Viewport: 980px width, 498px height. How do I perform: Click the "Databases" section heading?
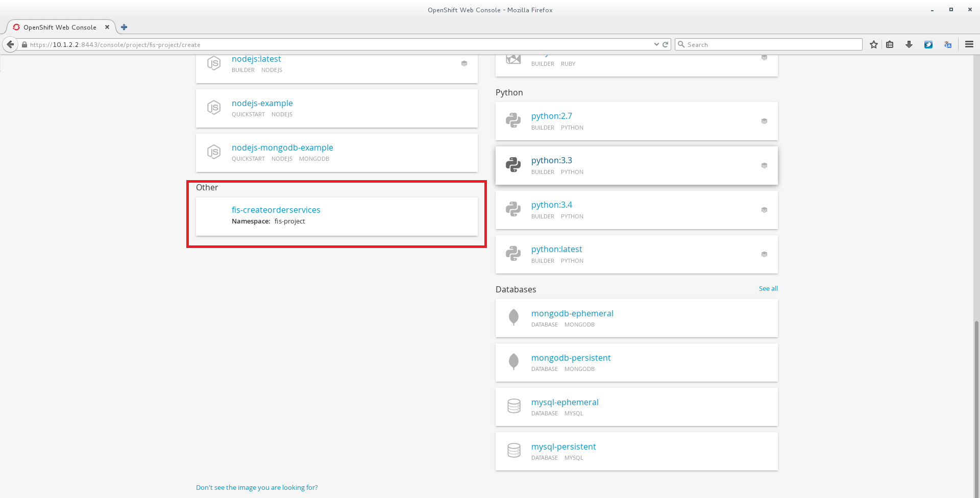click(516, 289)
